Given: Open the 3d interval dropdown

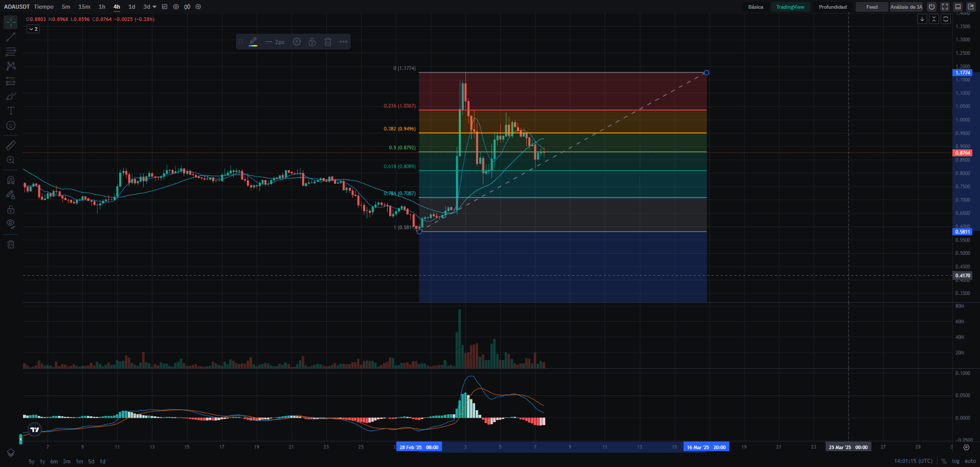Looking at the screenshot, I should point(150,7).
